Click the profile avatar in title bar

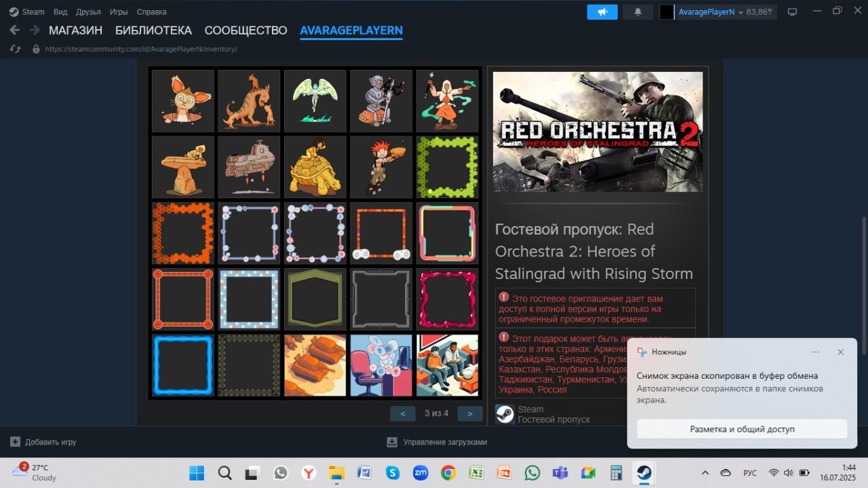pos(667,12)
